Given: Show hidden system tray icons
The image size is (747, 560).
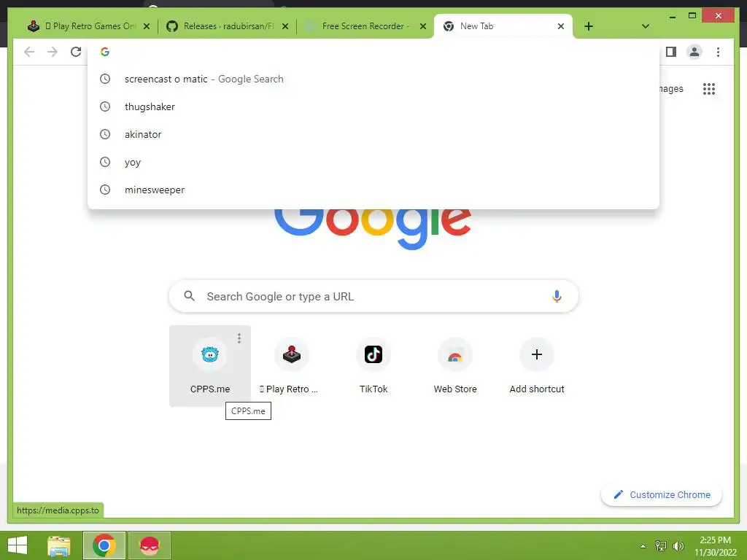Looking at the screenshot, I should click(643, 546).
